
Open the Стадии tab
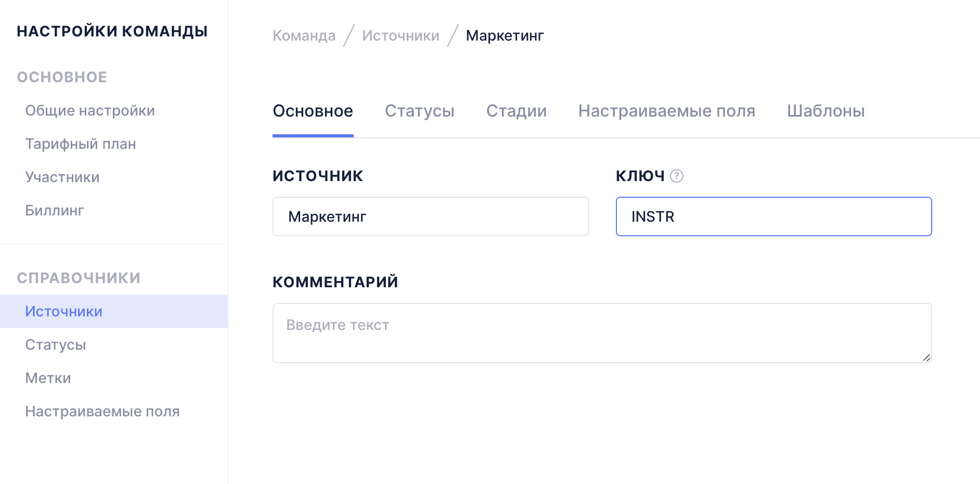pos(516,111)
